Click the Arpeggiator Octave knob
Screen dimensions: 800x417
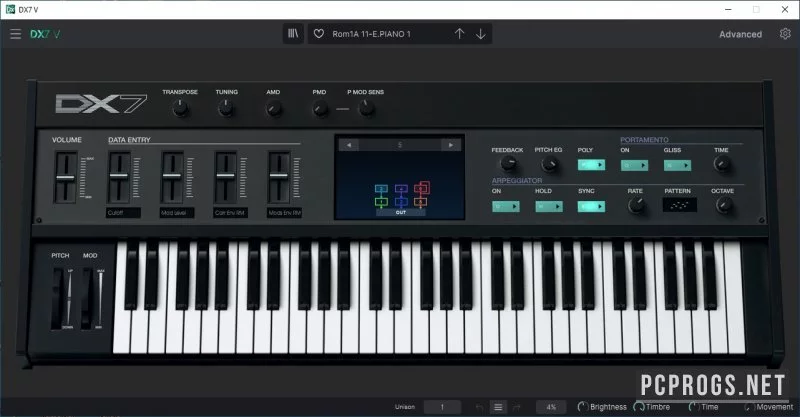point(723,205)
